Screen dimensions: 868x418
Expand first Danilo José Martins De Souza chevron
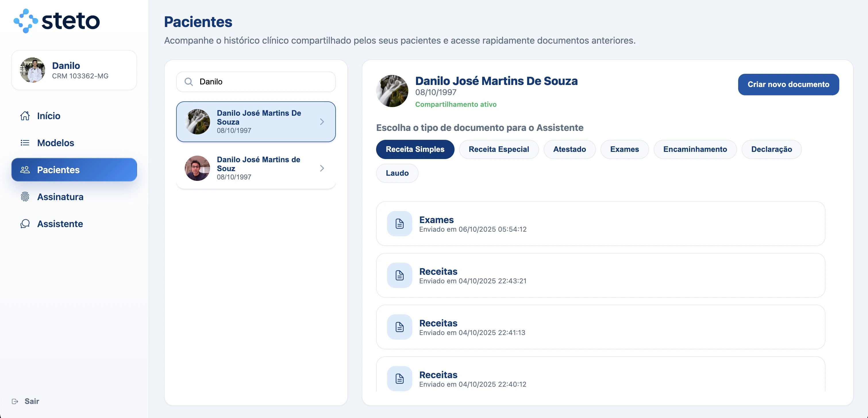click(x=322, y=122)
